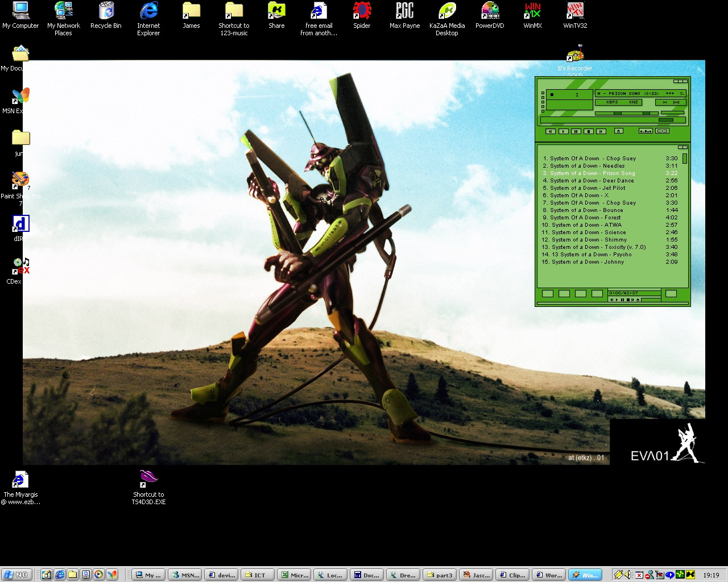Select Deer Dance in playlist
The height and width of the screenshot is (582, 728).
pos(610,181)
